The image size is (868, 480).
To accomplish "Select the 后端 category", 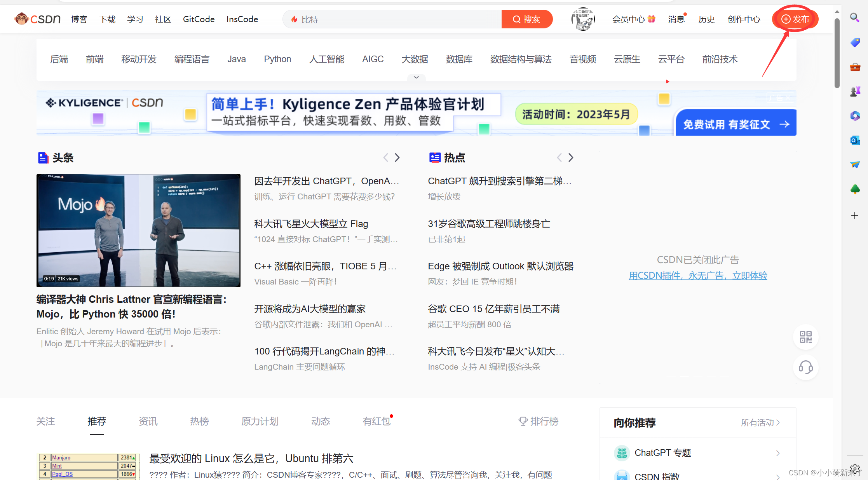I will coord(59,59).
